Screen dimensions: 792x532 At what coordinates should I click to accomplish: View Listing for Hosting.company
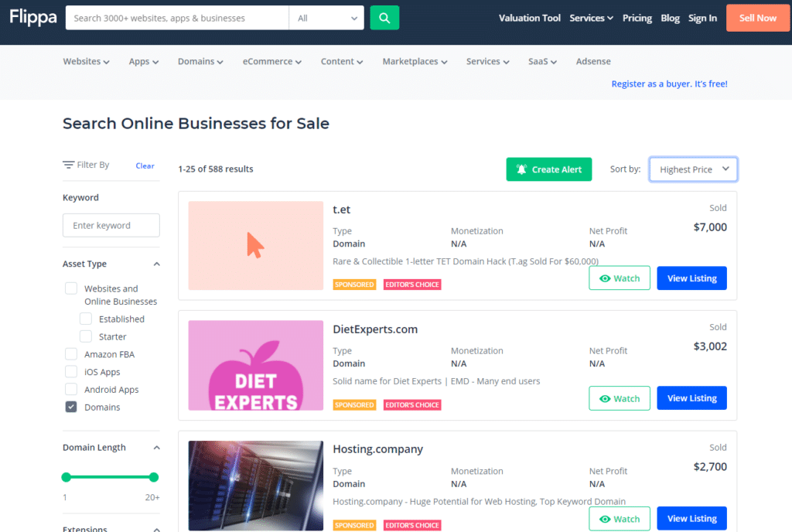coord(691,518)
